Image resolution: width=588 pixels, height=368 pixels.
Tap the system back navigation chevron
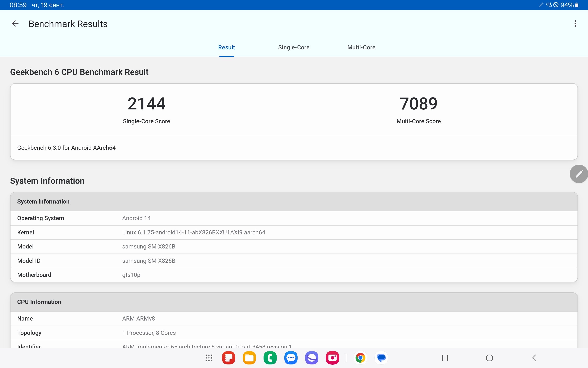point(534,358)
